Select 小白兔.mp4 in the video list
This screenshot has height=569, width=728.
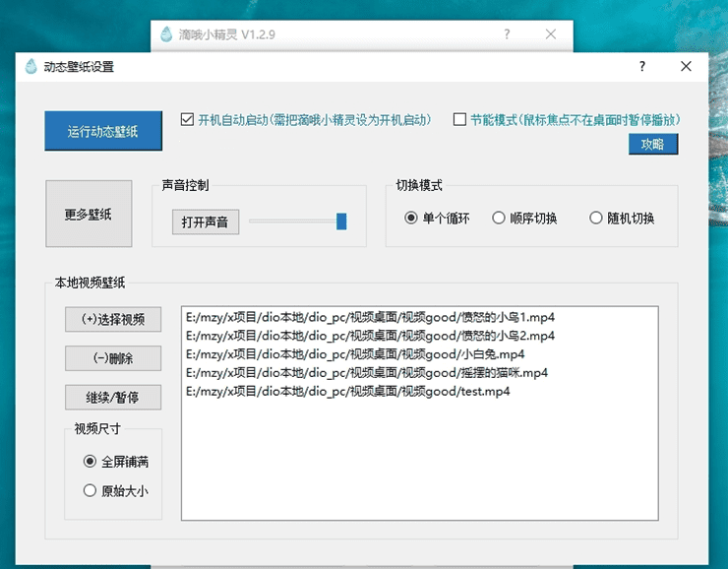click(354, 354)
